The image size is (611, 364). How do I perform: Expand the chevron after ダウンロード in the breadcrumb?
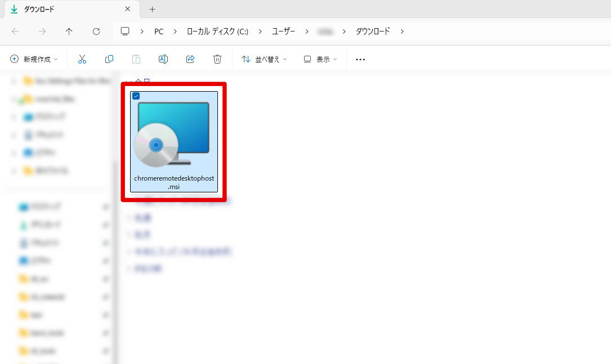402,32
